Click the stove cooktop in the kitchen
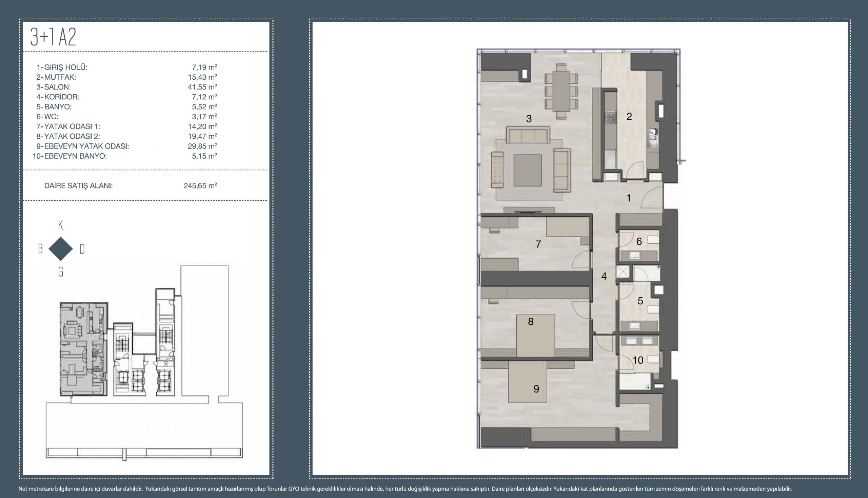This screenshot has height=498, width=868. pos(609,117)
